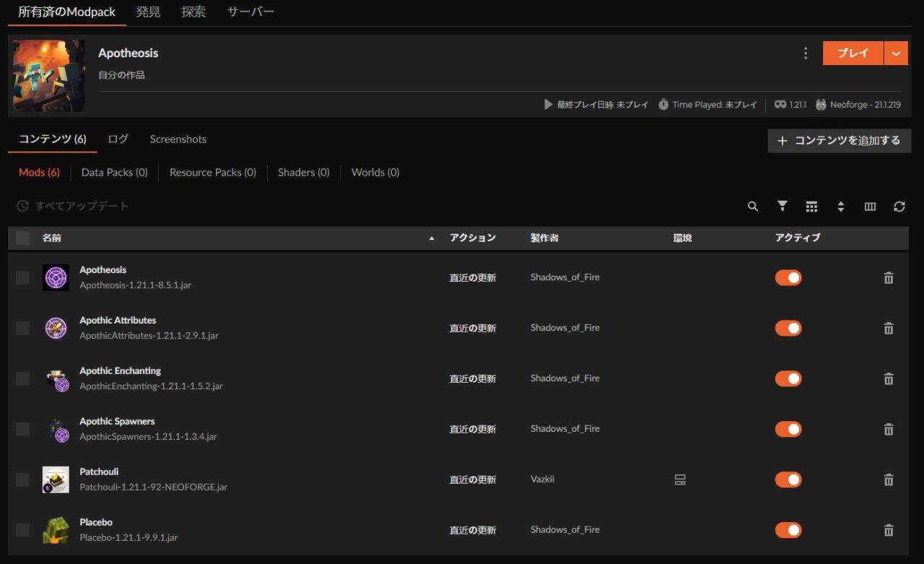Expand the dropdown arrow beside the Play button
The width and height of the screenshot is (924, 564).
click(x=896, y=53)
